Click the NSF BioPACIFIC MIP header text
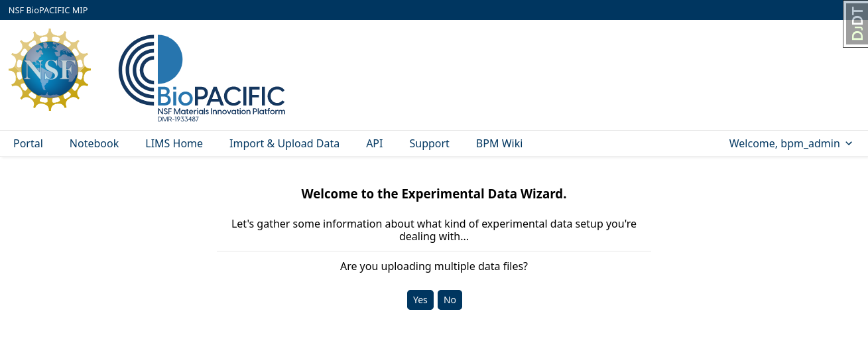 coord(48,10)
